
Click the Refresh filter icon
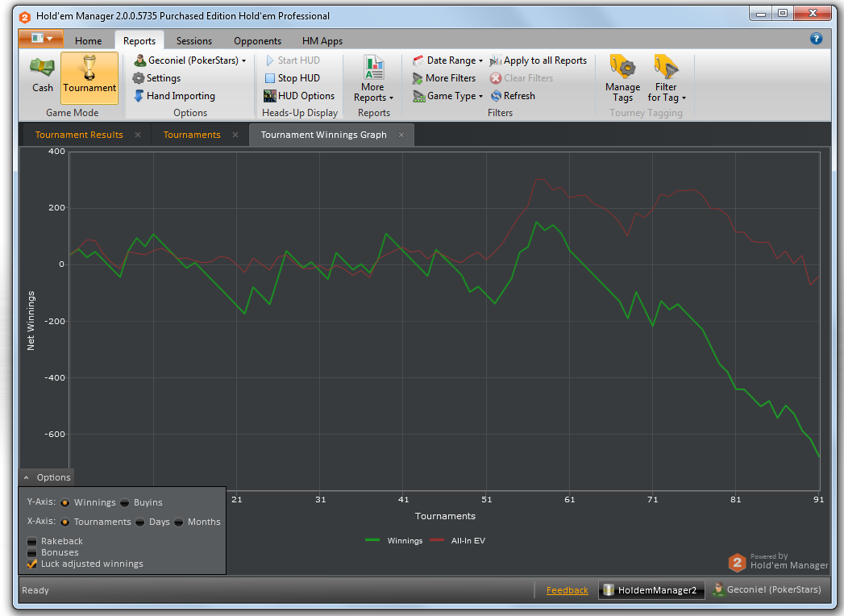pos(496,96)
